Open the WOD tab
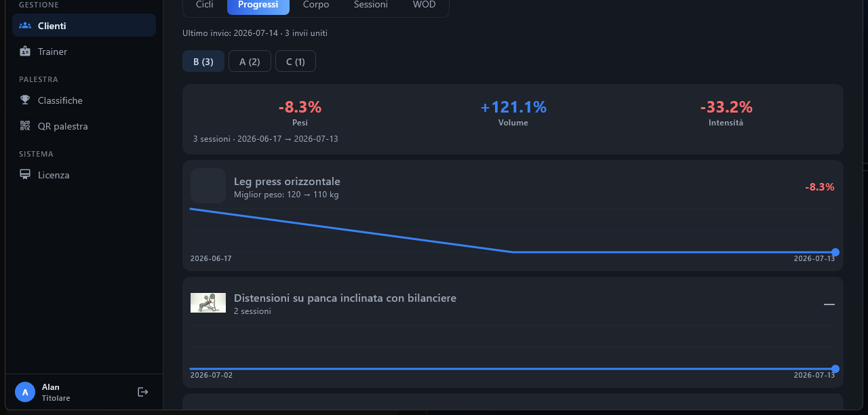This screenshot has height=415, width=868. click(425, 5)
